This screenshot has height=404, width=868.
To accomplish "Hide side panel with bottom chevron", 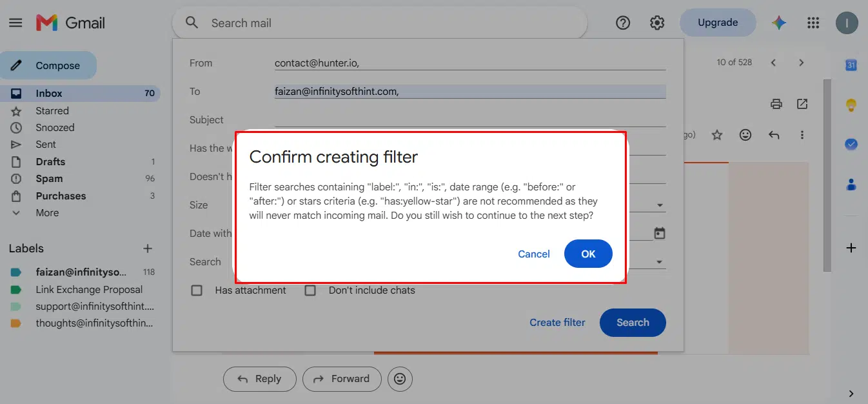I will 851,394.
